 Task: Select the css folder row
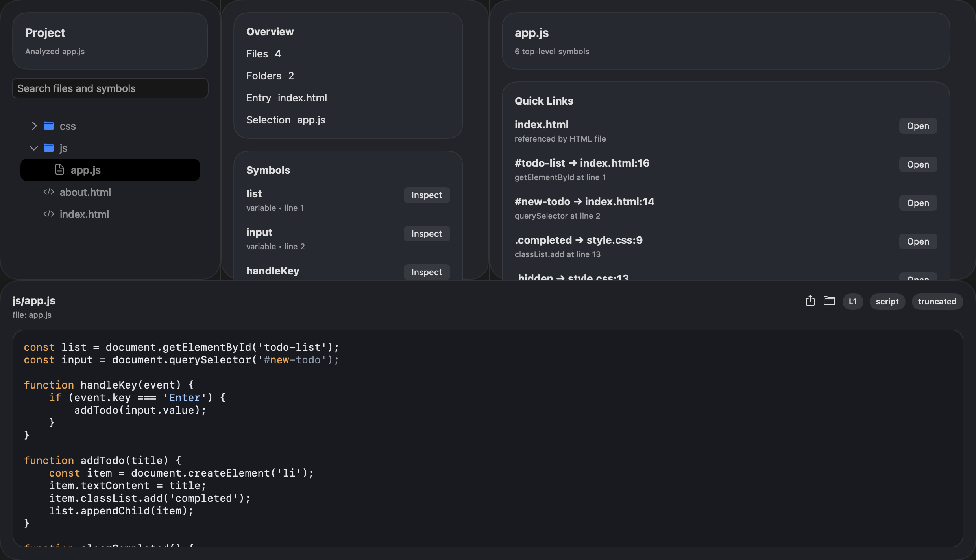[x=110, y=126]
